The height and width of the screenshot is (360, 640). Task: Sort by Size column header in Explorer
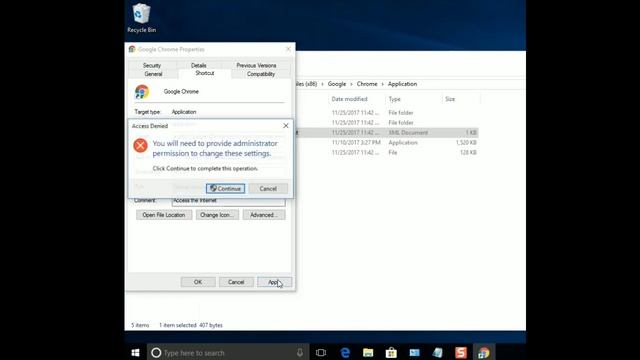pyautogui.click(x=461, y=99)
